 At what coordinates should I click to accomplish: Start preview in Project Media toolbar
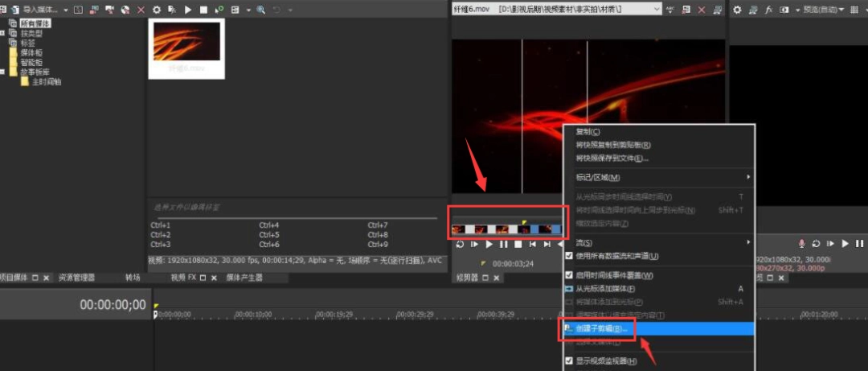188,10
